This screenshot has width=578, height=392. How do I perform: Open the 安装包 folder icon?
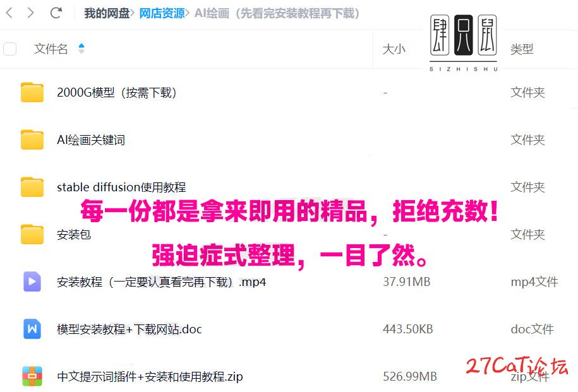pyautogui.click(x=32, y=234)
